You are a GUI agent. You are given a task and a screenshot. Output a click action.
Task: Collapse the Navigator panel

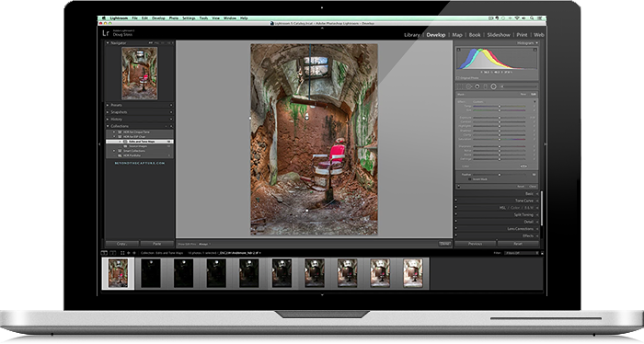108,42
